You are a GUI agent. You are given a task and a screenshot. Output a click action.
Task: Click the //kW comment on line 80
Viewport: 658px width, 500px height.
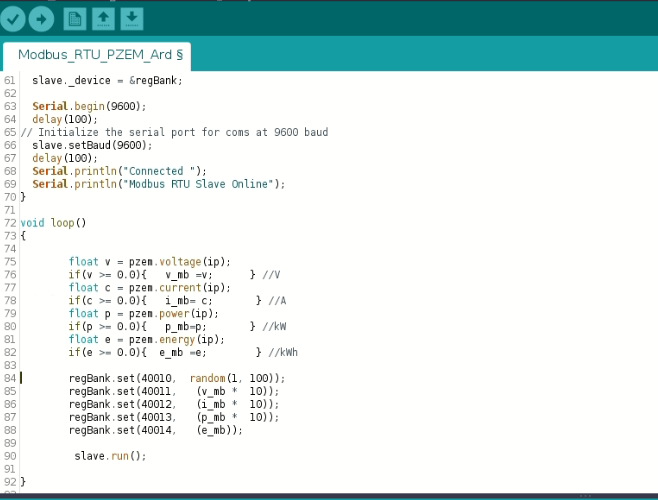(x=274, y=327)
